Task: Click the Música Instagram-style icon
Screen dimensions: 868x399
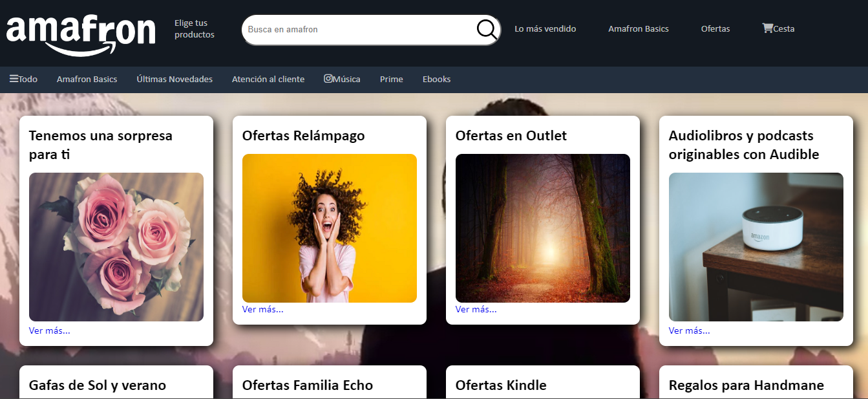Action: point(328,79)
